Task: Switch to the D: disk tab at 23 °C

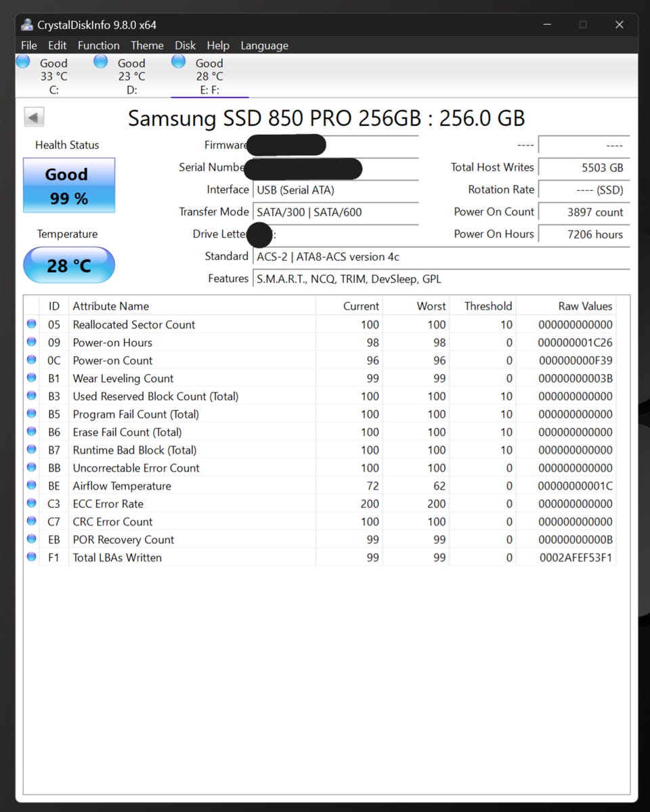Action: coord(131,76)
